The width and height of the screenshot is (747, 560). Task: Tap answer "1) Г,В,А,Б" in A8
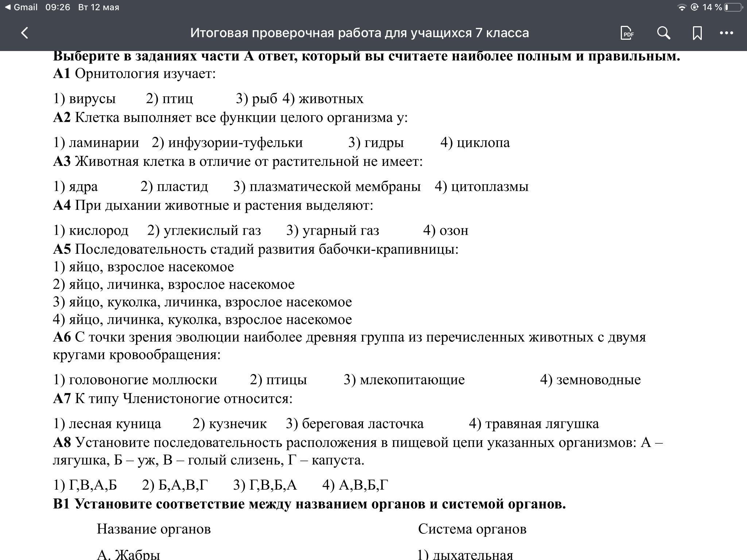pos(85,485)
